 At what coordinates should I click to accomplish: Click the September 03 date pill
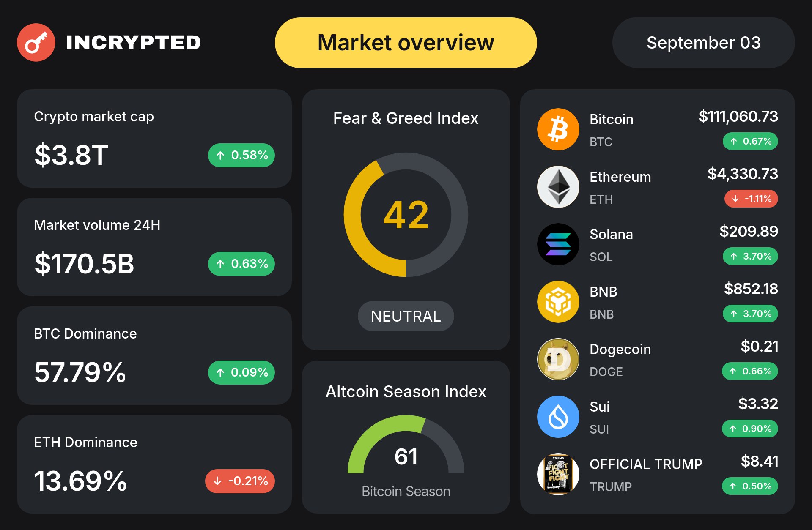[704, 43]
